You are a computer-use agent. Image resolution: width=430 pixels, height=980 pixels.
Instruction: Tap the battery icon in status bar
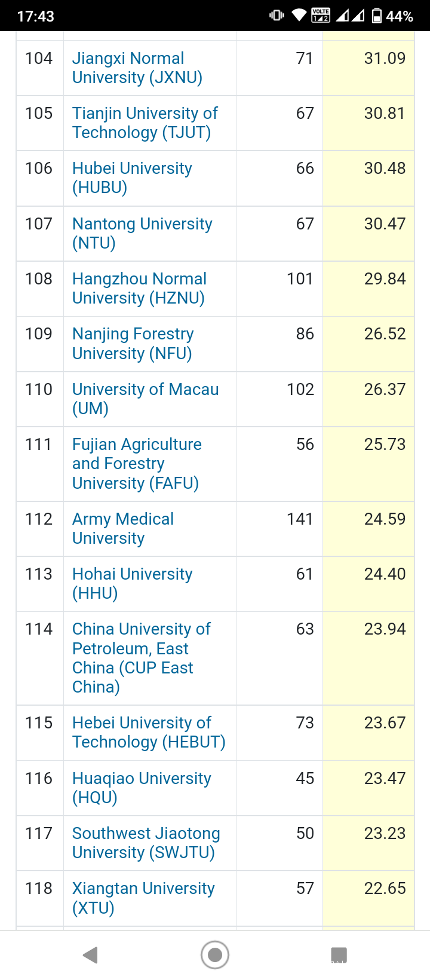point(377,16)
